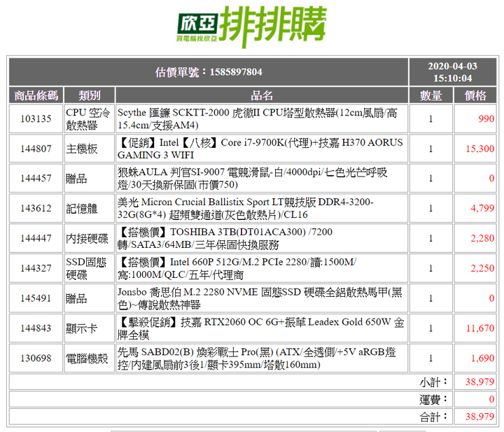Click the 品名 column header
This screenshot has height=432, width=504.
point(262,95)
